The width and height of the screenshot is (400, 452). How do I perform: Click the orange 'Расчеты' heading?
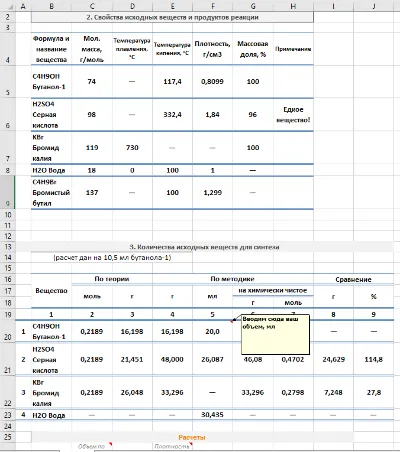[192, 437]
